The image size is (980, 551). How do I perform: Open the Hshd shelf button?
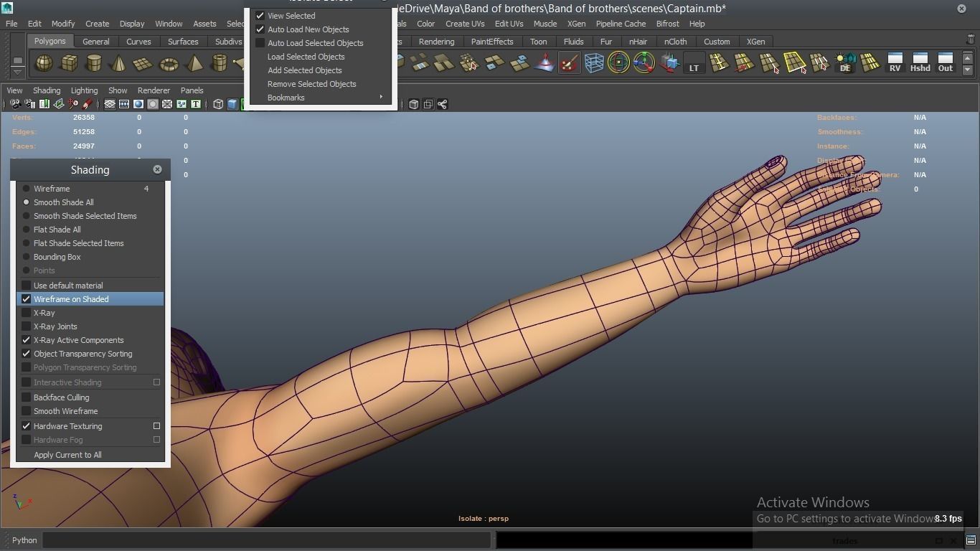tap(920, 63)
